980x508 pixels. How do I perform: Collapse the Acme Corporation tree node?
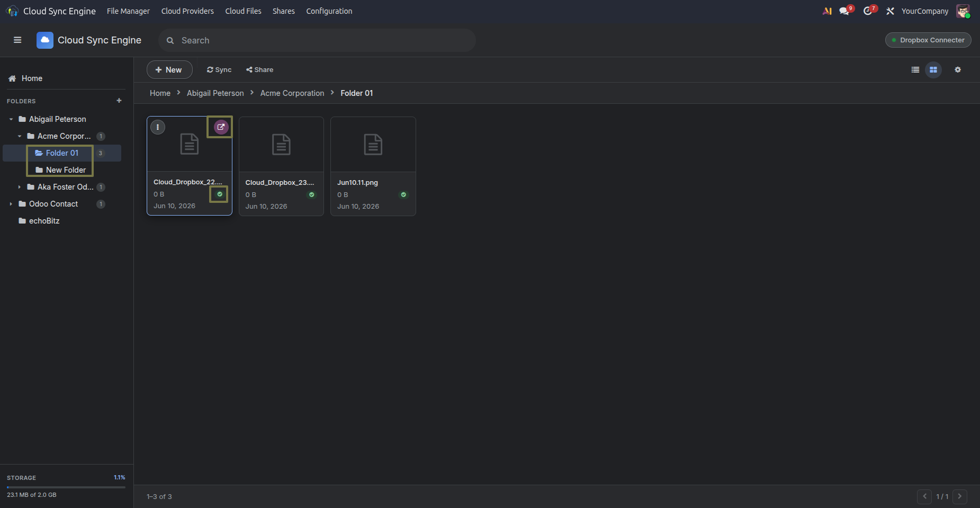(20, 136)
